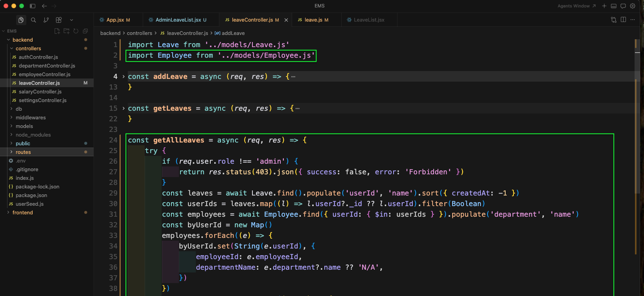Collapse all folders in explorer

[85, 31]
